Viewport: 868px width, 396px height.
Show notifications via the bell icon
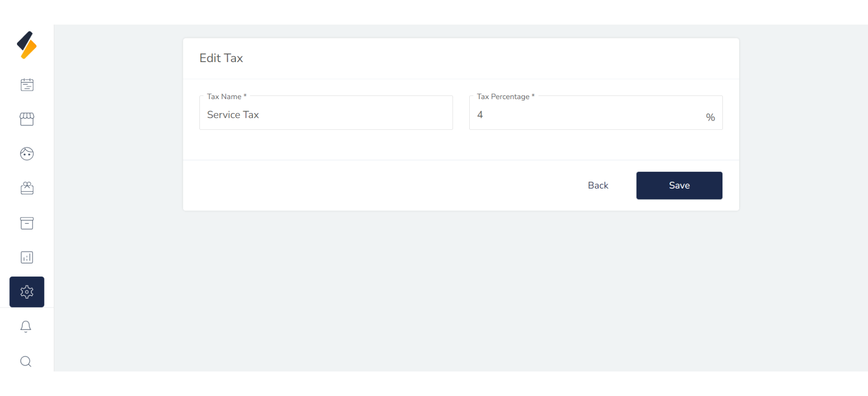click(x=26, y=327)
